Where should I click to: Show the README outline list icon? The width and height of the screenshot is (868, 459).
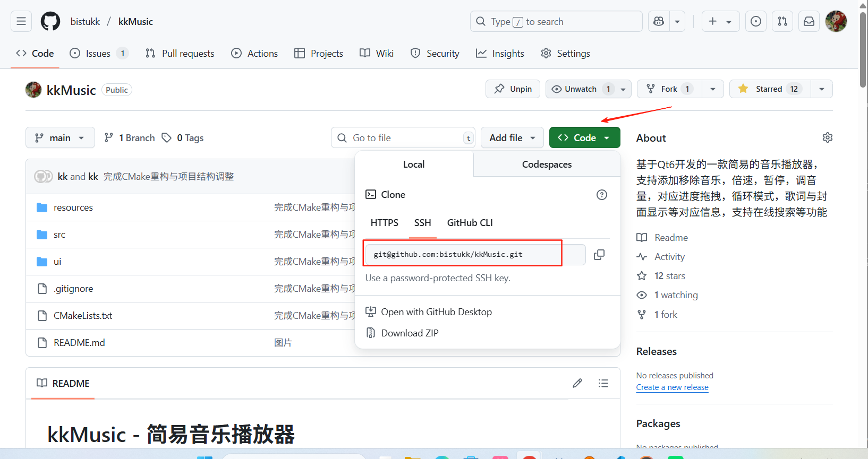(603, 383)
